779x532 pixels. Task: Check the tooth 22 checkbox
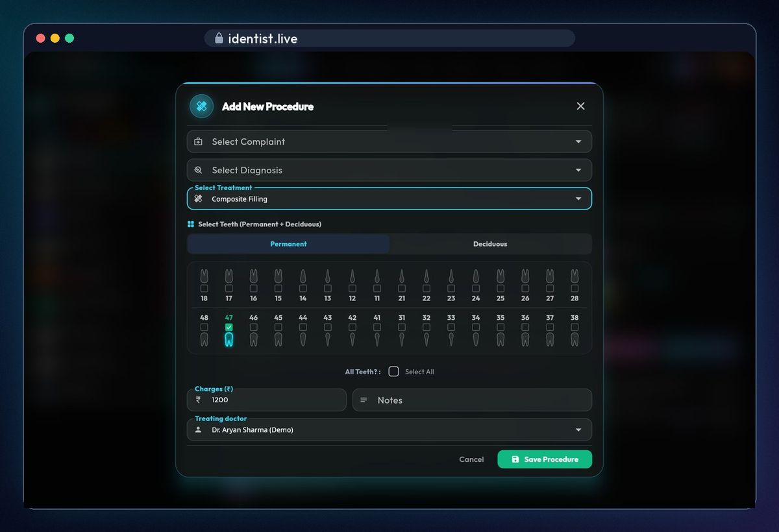tap(427, 288)
